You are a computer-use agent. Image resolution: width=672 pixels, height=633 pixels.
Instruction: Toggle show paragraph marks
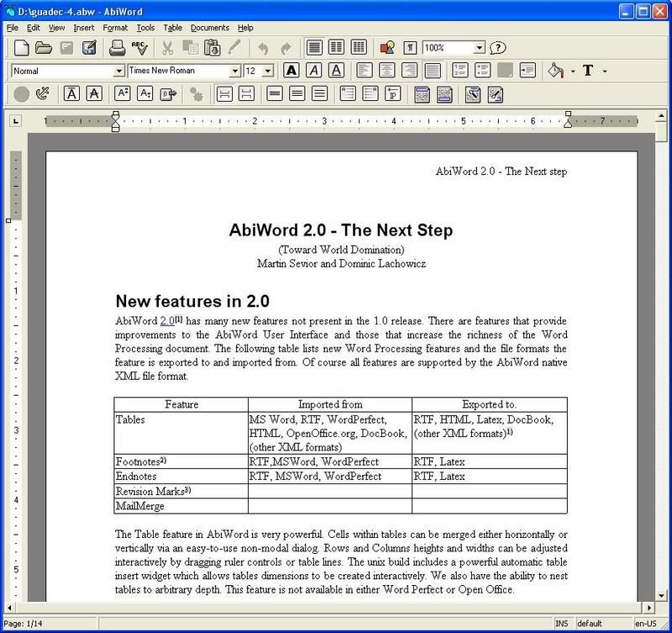point(410,48)
